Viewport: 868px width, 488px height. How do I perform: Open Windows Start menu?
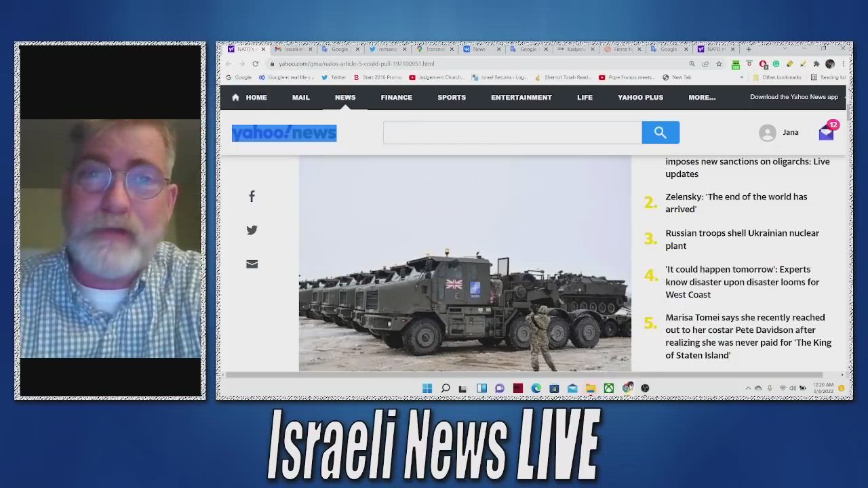coord(427,388)
